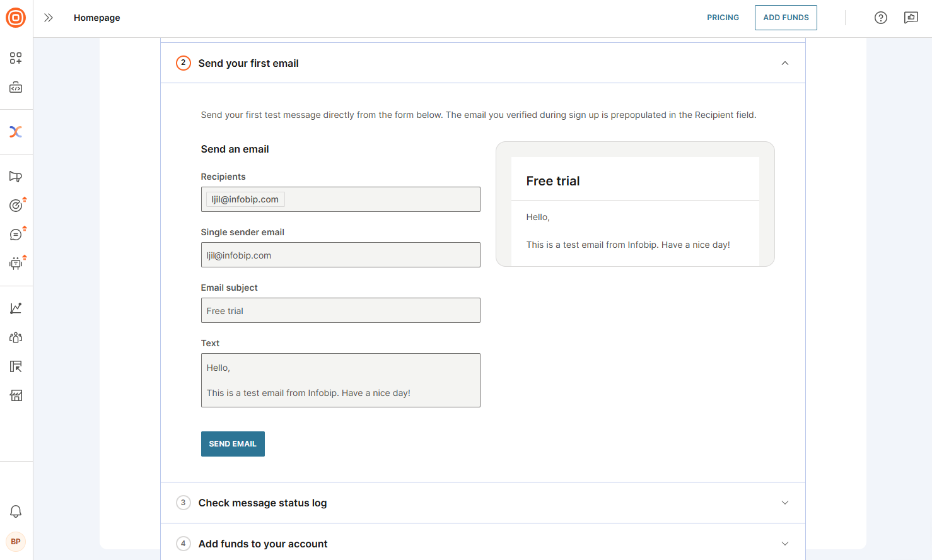Click the Add funds to your account title
This screenshot has height=560, width=932.
coord(263,544)
